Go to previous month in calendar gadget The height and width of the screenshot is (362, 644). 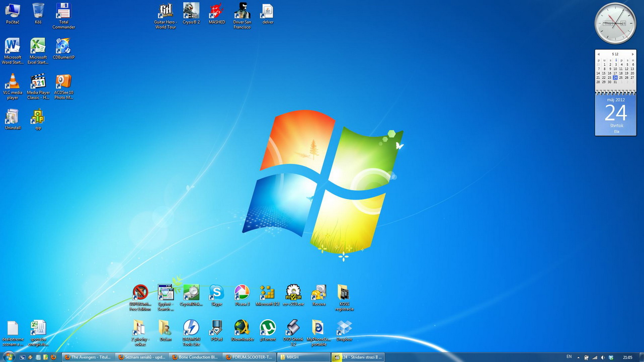(x=599, y=54)
